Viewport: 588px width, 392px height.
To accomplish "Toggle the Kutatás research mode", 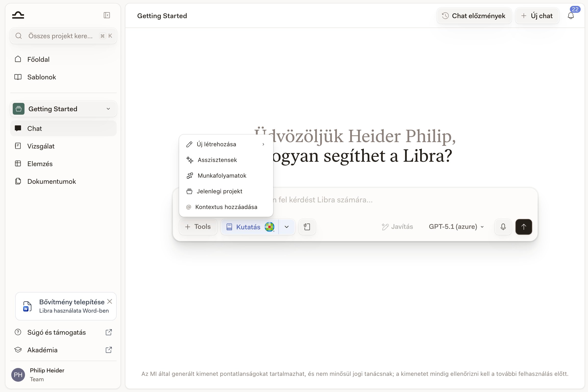I will point(250,227).
